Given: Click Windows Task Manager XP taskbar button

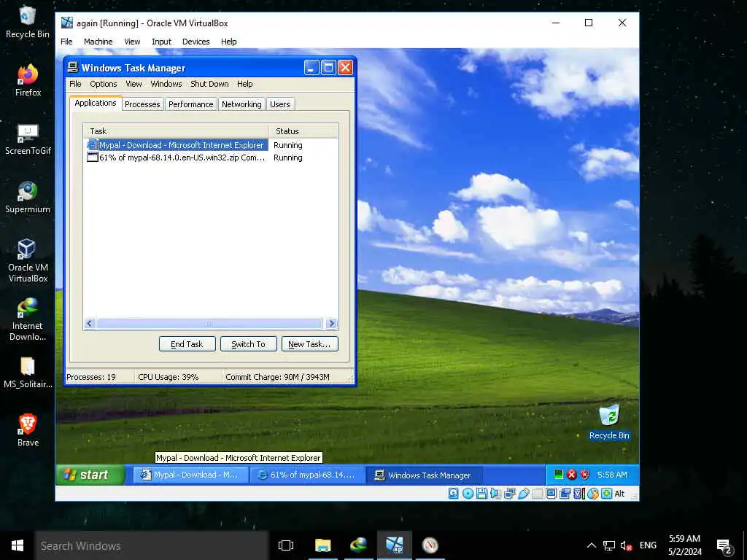Looking at the screenshot, I should 424,475.
